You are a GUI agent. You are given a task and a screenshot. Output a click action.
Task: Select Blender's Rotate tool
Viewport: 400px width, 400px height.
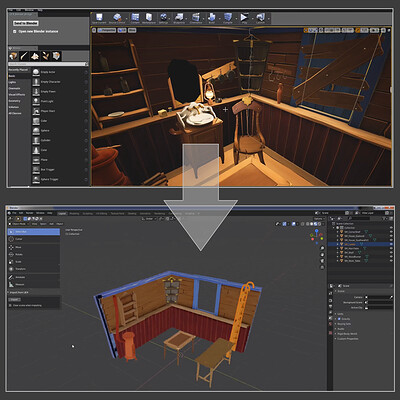click(x=34, y=255)
